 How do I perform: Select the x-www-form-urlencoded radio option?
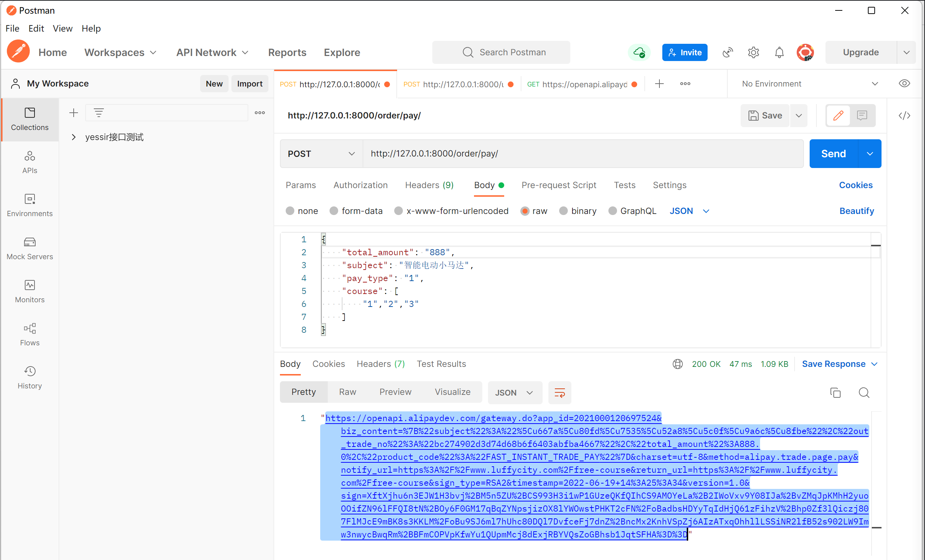coord(398,211)
